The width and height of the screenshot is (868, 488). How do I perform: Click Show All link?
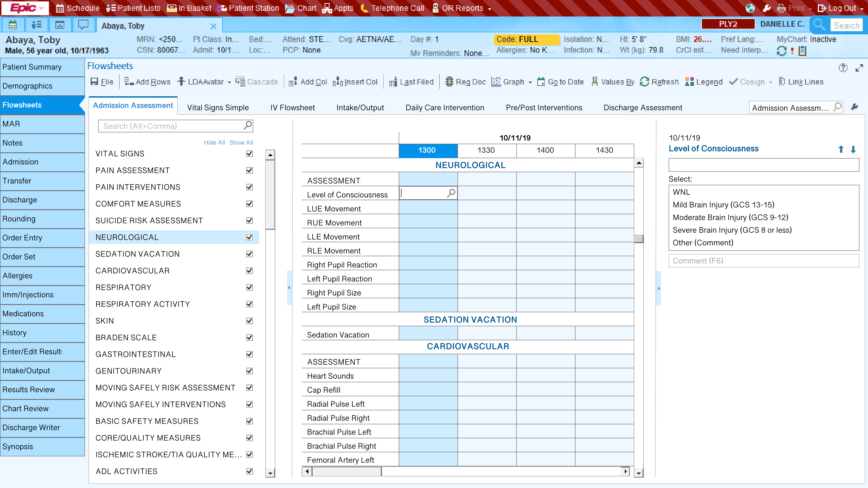pos(241,143)
